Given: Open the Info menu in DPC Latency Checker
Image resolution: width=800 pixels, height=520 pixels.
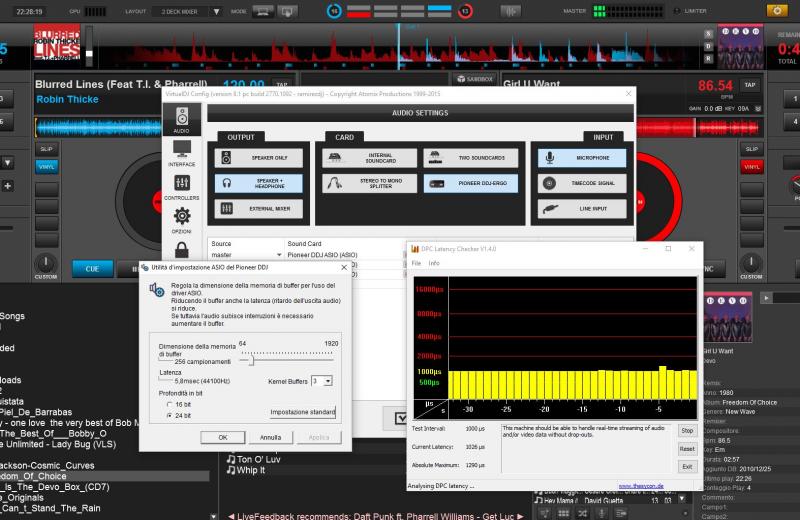Looking at the screenshot, I should [434, 263].
